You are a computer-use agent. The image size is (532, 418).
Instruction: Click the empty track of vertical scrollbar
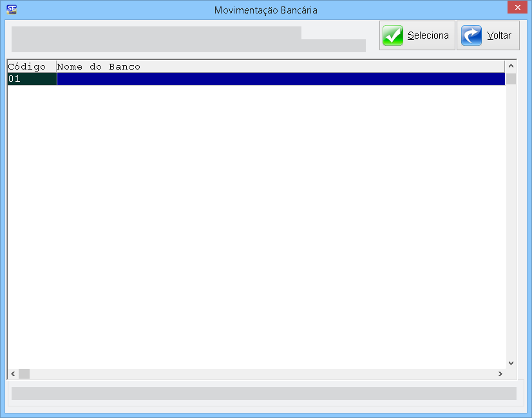pos(511,219)
